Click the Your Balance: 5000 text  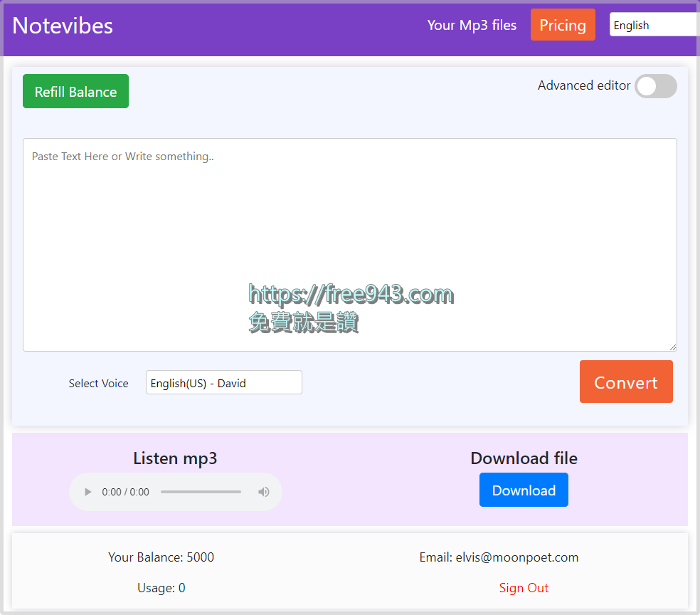[x=161, y=557]
